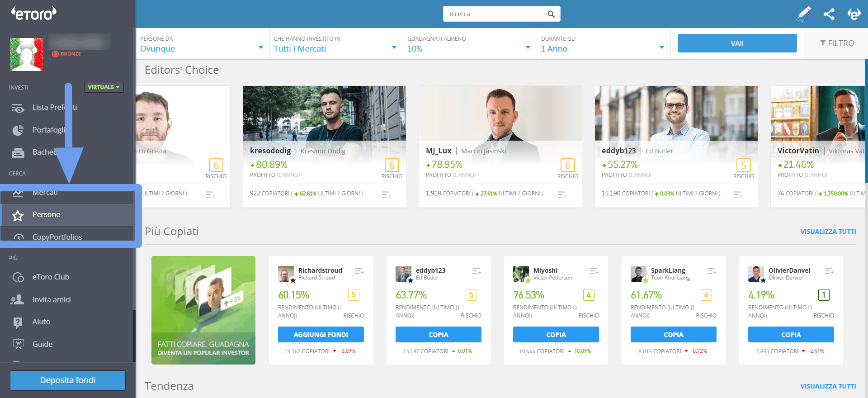Open MJ_Lux trader card photo
Screen dimensions: 868x398
tap(500, 114)
